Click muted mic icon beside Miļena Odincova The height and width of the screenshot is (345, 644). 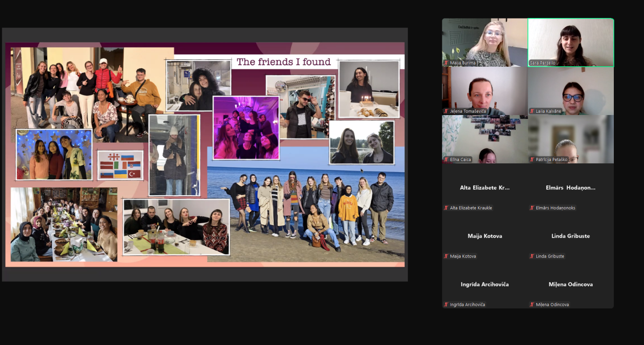(532, 305)
